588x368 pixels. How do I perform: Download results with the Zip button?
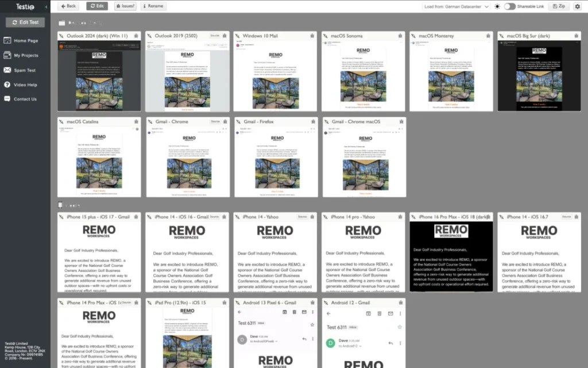point(560,6)
